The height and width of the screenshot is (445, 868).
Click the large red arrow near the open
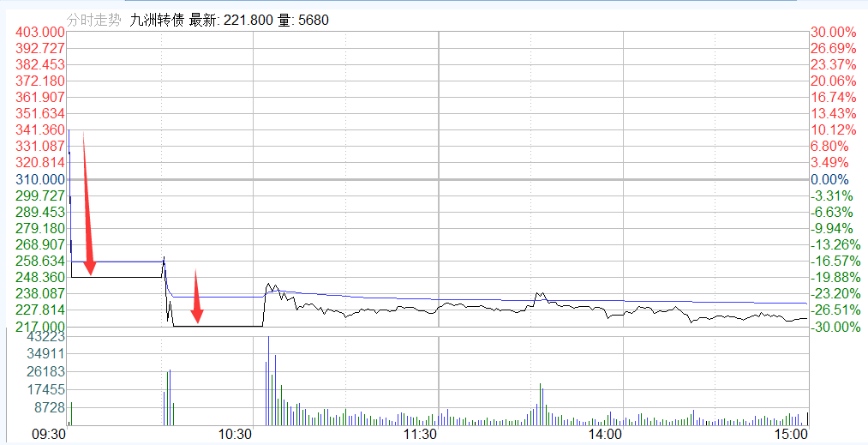coord(87,206)
